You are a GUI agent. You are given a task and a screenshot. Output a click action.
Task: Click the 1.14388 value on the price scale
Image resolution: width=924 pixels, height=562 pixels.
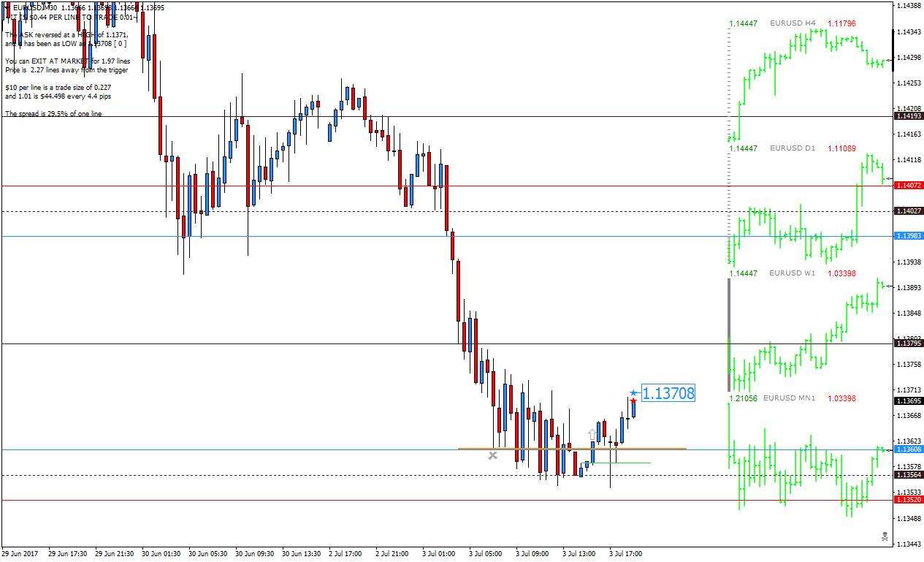click(909, 6)
